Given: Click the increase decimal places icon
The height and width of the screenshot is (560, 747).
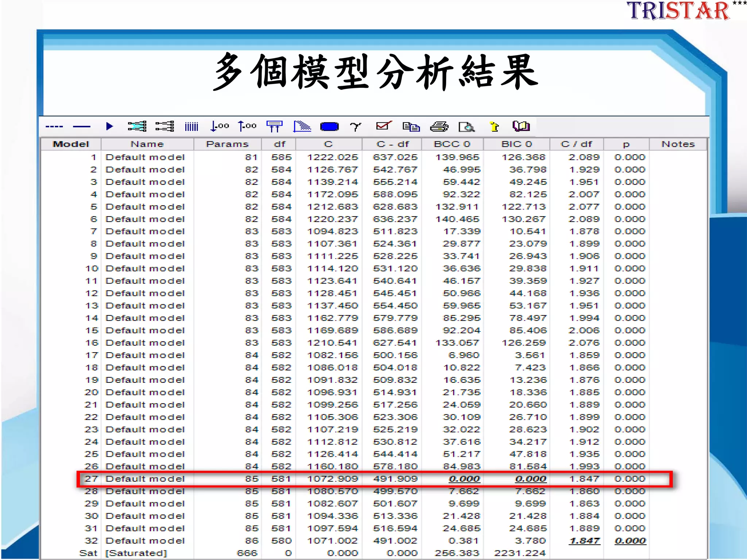Looking at the screenshot, I should [247, 127].
